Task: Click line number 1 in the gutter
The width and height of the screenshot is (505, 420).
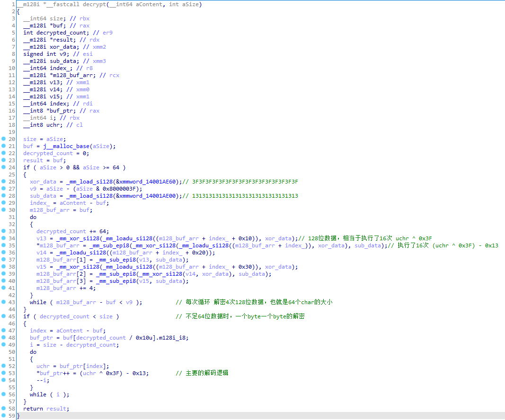Action: pos(13,5)
